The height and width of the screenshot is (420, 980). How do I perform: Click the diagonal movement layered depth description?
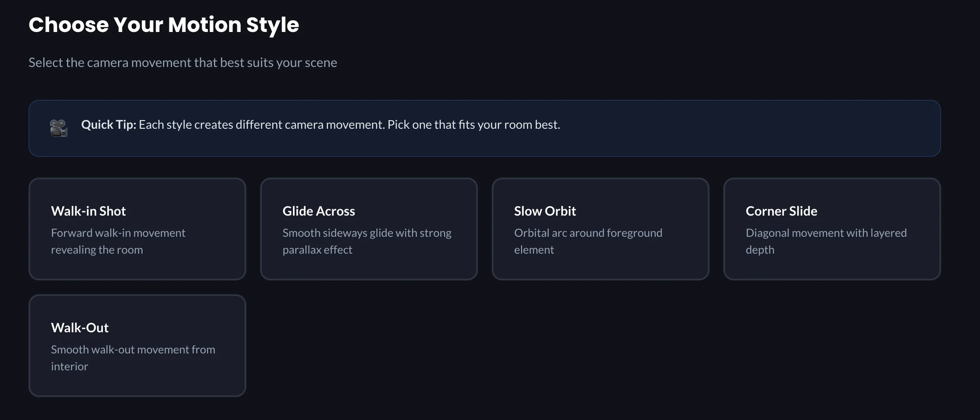coord(826,241)
